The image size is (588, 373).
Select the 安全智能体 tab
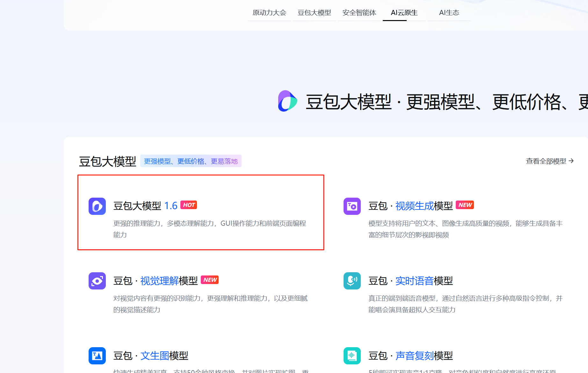point(359,13)
